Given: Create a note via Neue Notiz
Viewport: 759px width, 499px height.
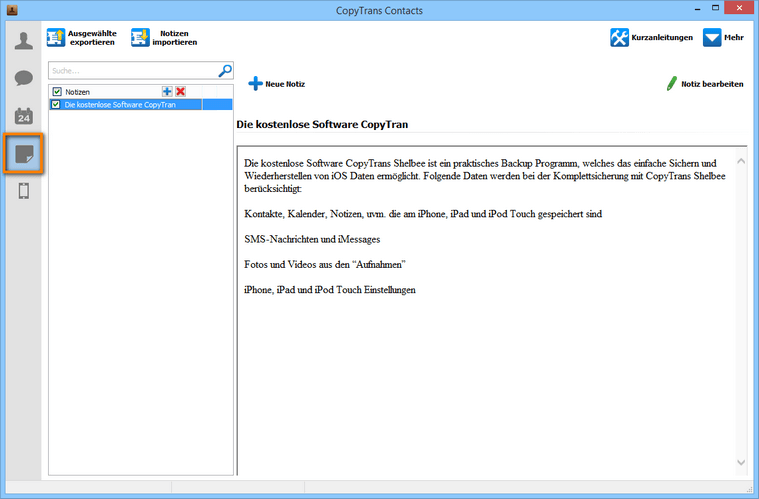Looking at the screenshot, I should click(276, 84).
